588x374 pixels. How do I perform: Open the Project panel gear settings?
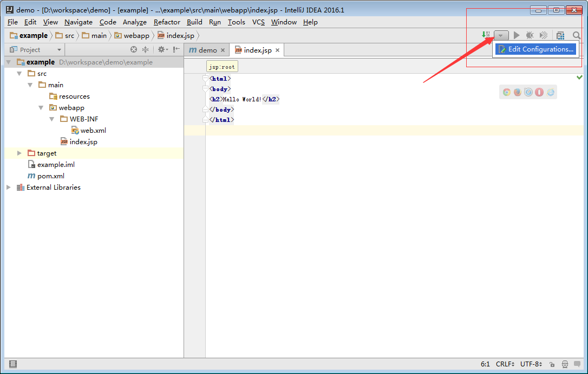pos(163,49)
